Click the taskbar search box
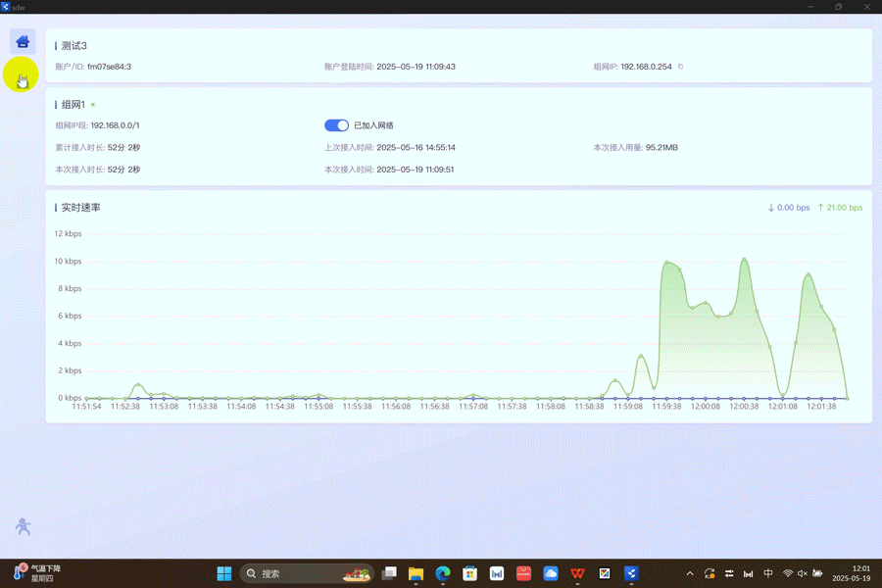The height and width of the screenshot is (588, 882). point(308,573)
